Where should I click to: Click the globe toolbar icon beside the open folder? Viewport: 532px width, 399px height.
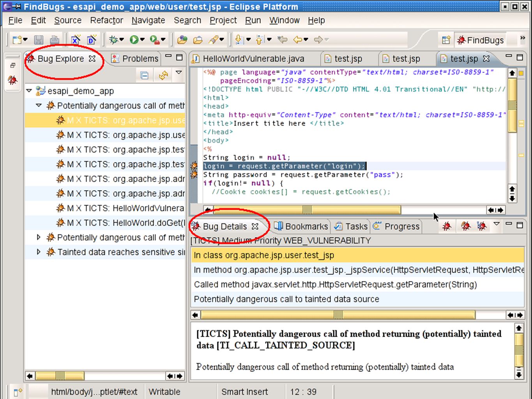point(182,40)
